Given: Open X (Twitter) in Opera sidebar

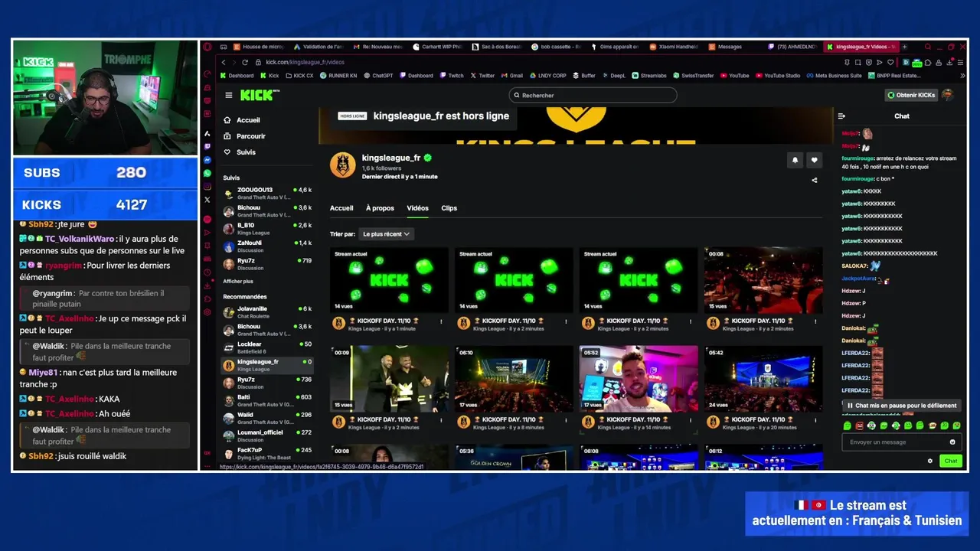Looking at the screenshot, I should pyautogui.click(x=207, y=200).
